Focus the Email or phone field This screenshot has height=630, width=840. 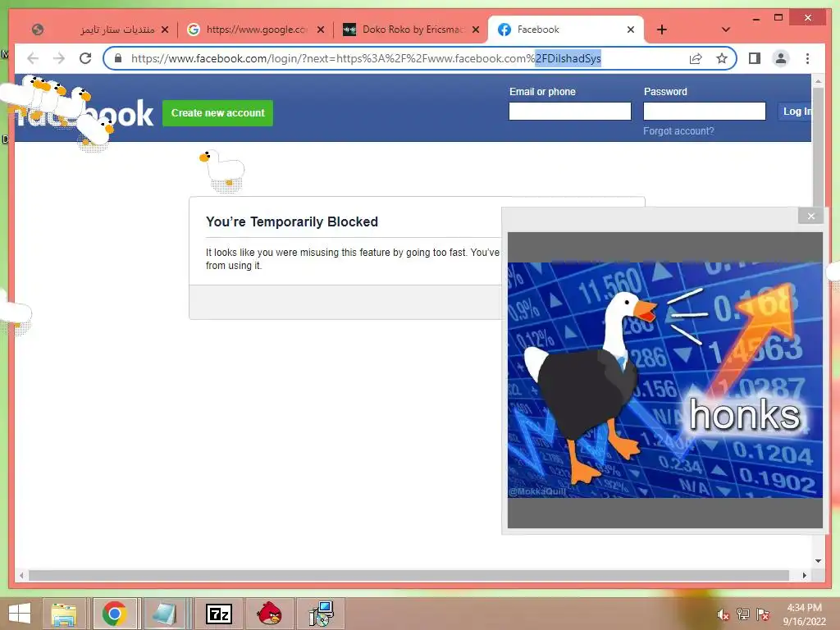coord(570,112)
